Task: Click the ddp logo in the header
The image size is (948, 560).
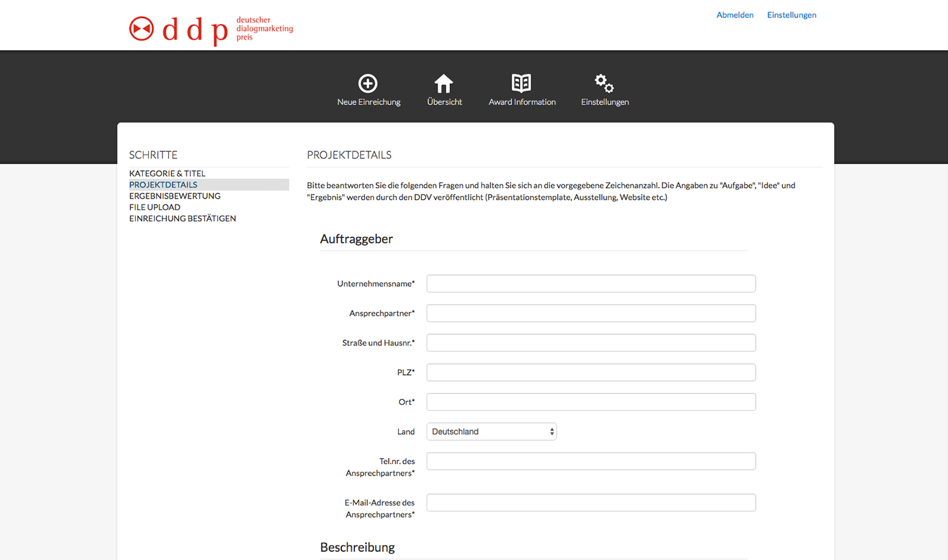Action: coord(211,29)
